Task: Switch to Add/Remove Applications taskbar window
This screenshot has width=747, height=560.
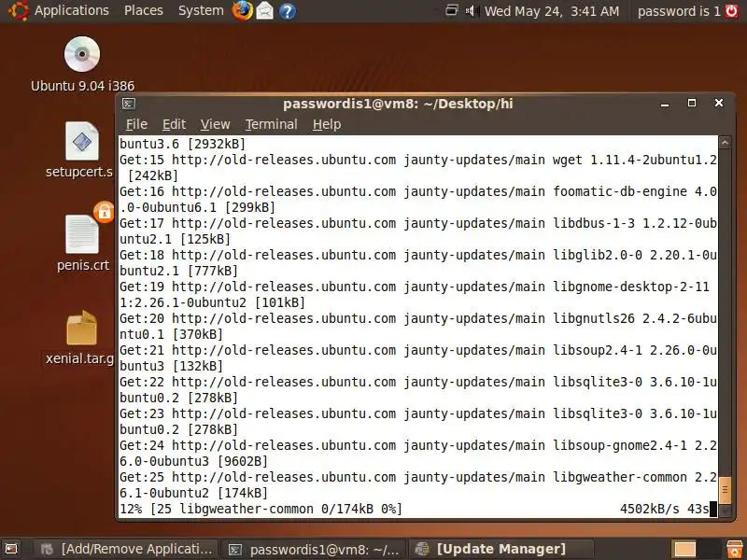Action: pyautogui.click(x=126, y=549)
